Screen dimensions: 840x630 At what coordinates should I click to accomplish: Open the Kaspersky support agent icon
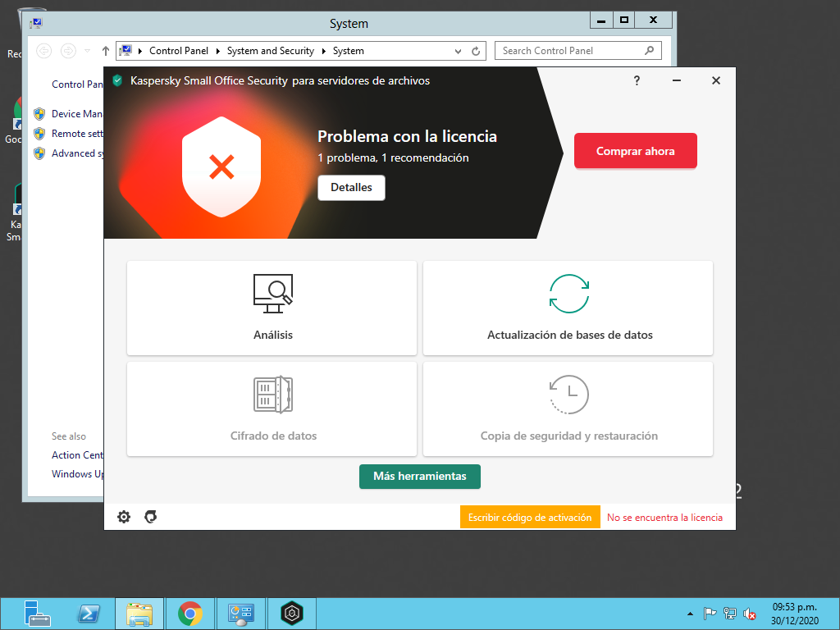coord(151,517)
